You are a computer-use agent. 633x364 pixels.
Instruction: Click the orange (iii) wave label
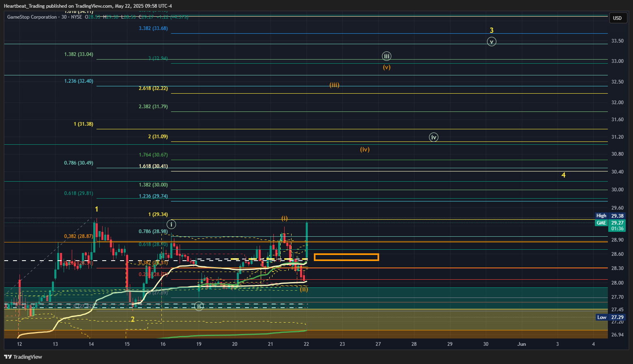[334, 85]
